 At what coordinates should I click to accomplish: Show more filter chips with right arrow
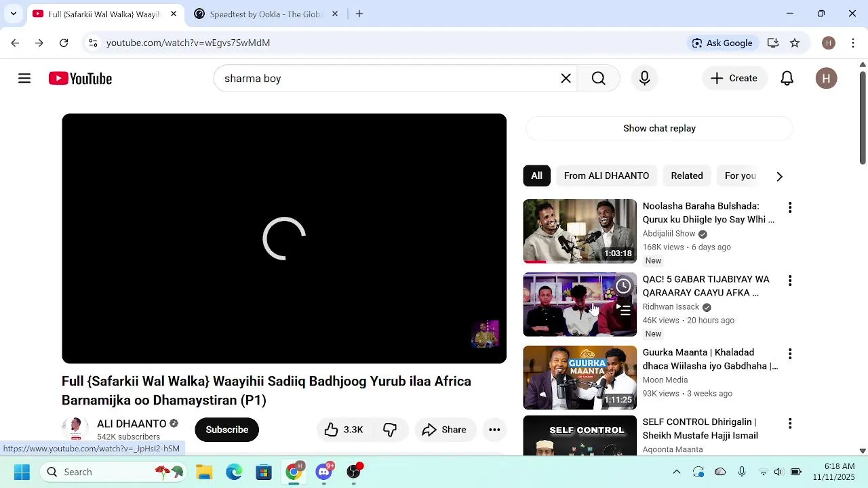click(x=779, y=176)
